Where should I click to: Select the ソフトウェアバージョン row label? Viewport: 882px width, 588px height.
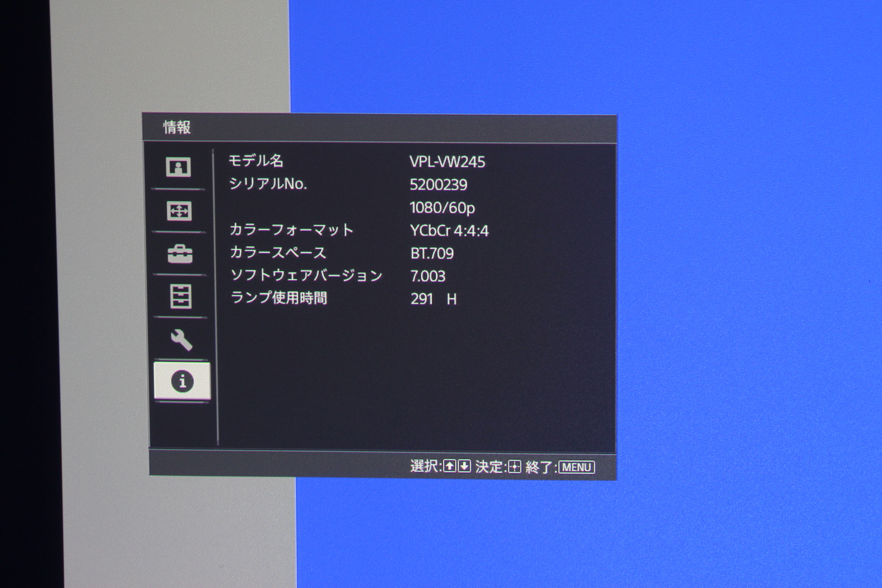[306, 276]
